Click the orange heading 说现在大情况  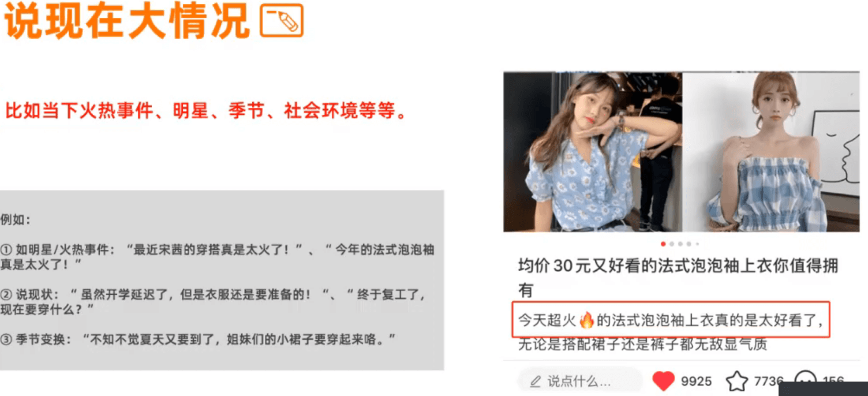point(128,21)
